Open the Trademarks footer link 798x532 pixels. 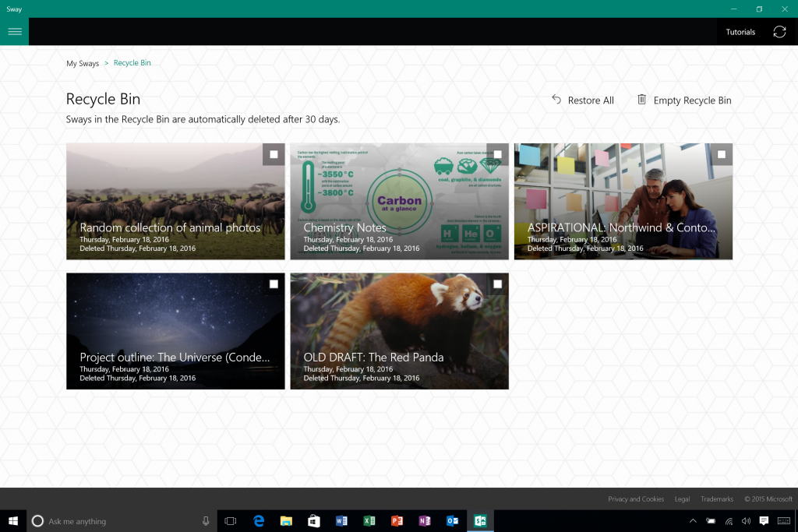coord(716,499)
